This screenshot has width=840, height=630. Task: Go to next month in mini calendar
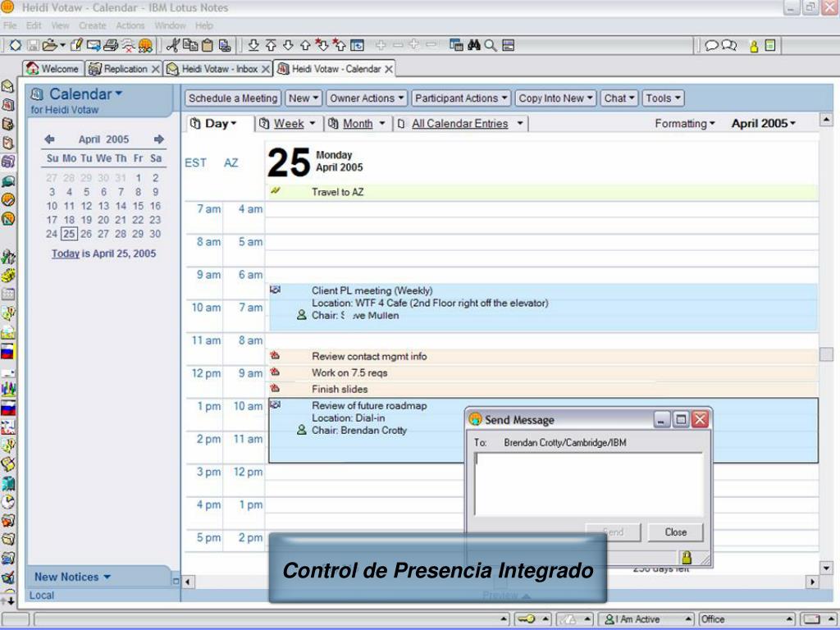click(x=158, y=139)
